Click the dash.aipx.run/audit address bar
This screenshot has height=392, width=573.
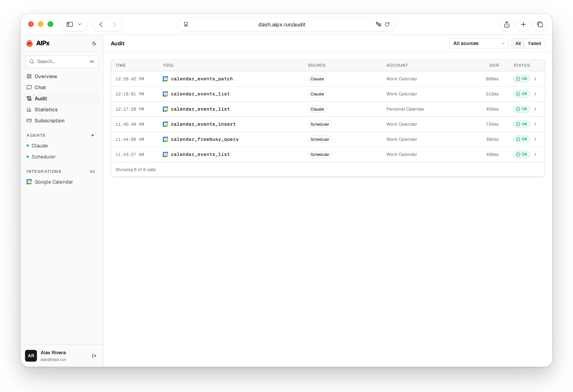coord(282,25)
